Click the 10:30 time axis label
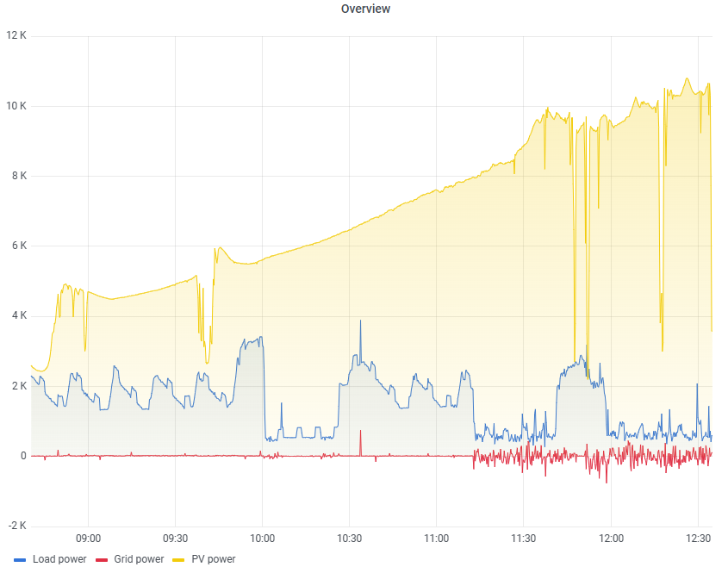The height and width of the screenshot is (567, 728). [x=350, y=539]
